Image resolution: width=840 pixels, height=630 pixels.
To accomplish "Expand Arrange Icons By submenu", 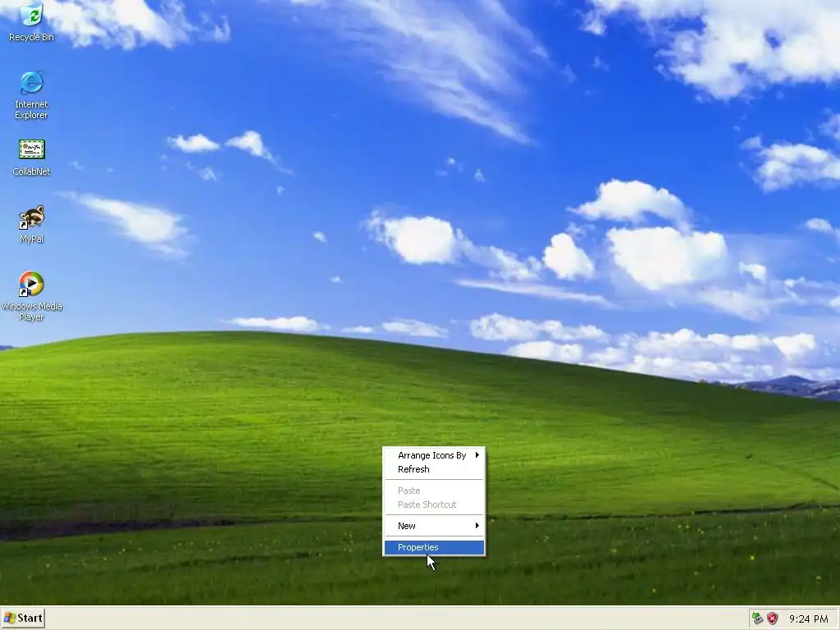I will click(434, 455).
